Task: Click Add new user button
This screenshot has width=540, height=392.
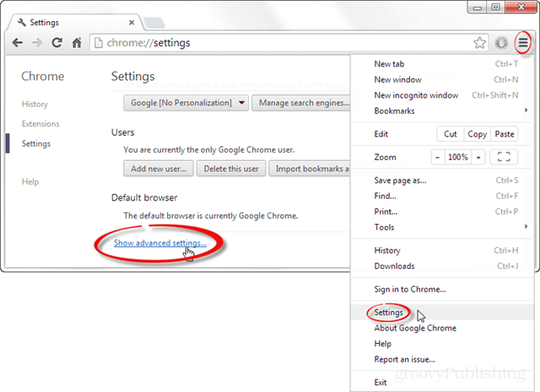Action: point(159,169)
